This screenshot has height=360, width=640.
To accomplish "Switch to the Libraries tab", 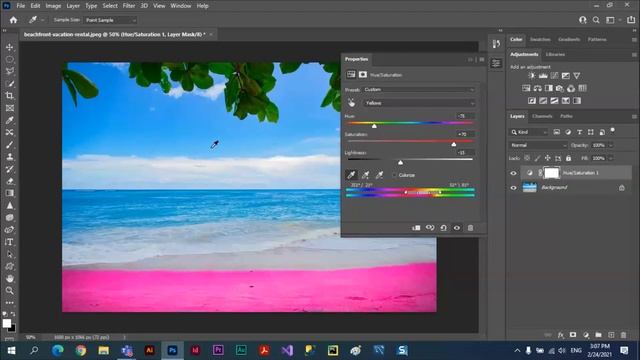I will [x=555, y=54].
